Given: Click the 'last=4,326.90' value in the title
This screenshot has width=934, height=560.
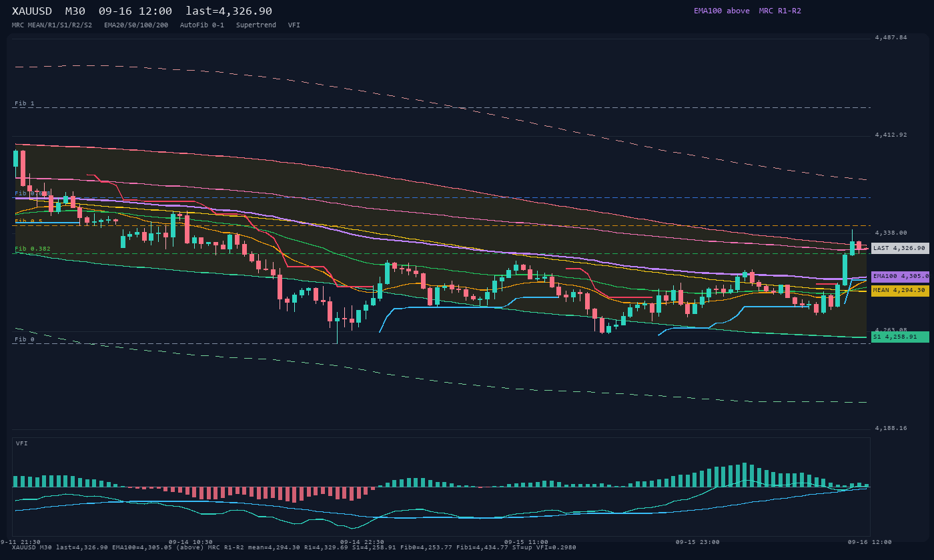Looking at the screenshot, I should pos(229,11).
